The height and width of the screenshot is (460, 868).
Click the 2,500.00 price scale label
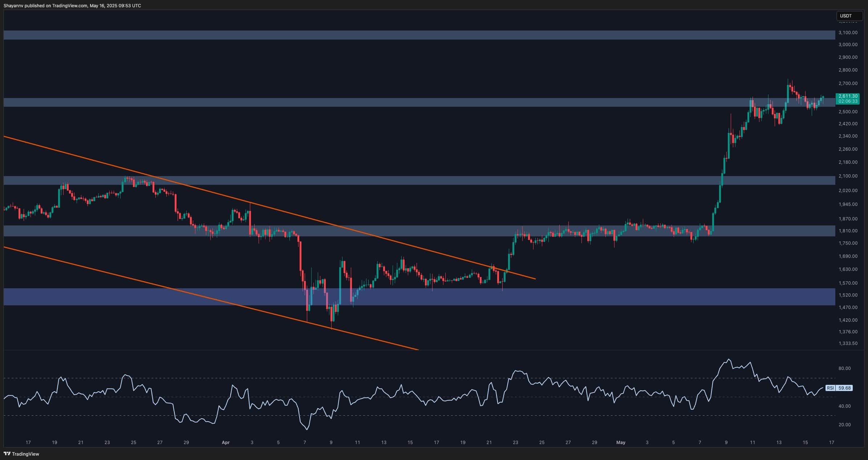click(x=848, y=111)
